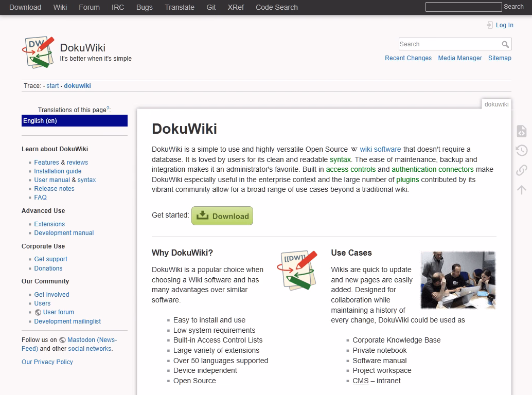Open the Development mailinglist link
Image resolution: width=532 pixels, height=395 pixels.
[x=67, y=321]
